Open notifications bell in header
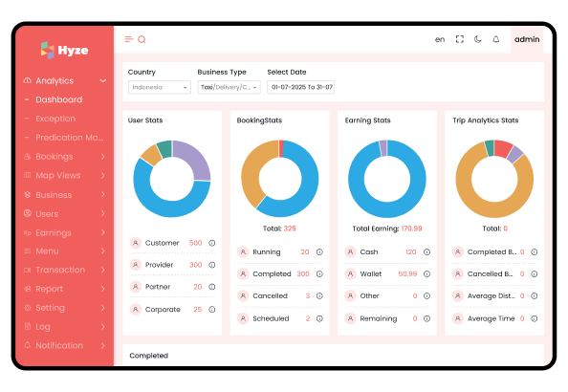 pyautogui.click(x=496, y=39)
